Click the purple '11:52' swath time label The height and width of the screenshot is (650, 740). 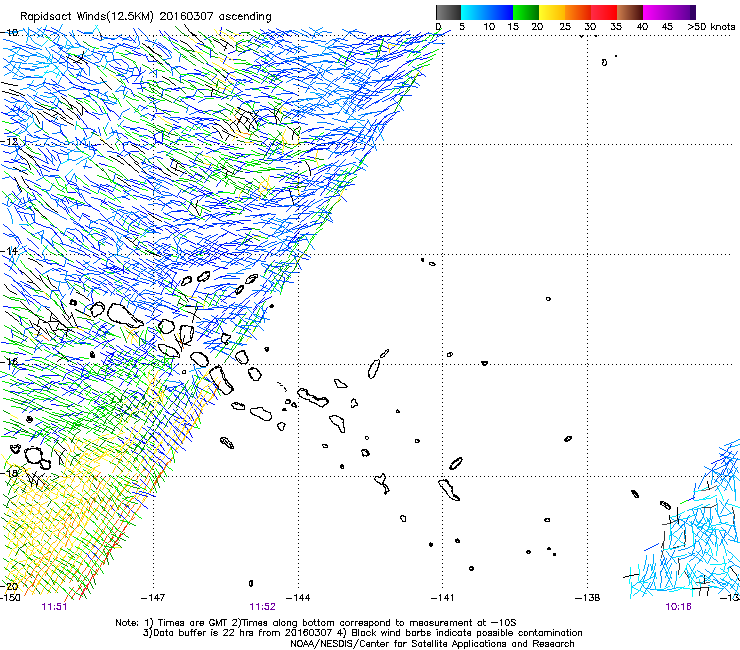click(262, 607)
